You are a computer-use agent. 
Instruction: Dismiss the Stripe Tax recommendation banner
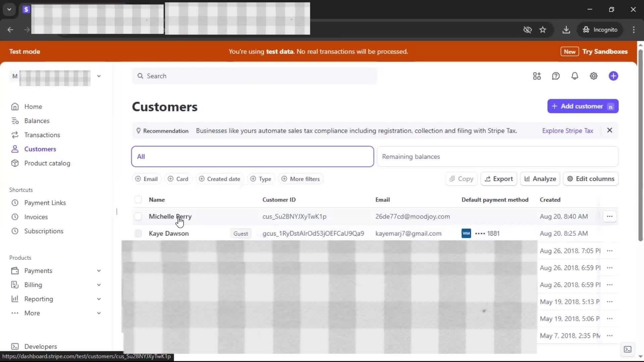tap(609, 130)
